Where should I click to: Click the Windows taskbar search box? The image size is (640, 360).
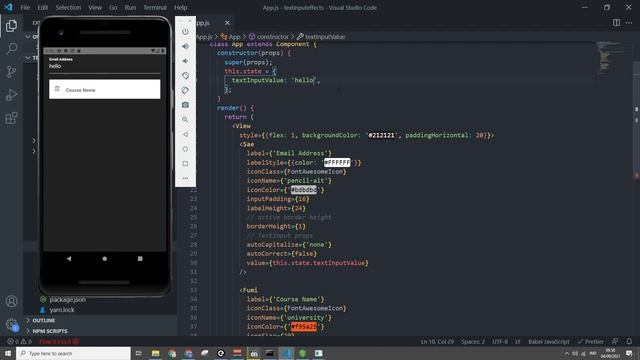coord(73,353)
